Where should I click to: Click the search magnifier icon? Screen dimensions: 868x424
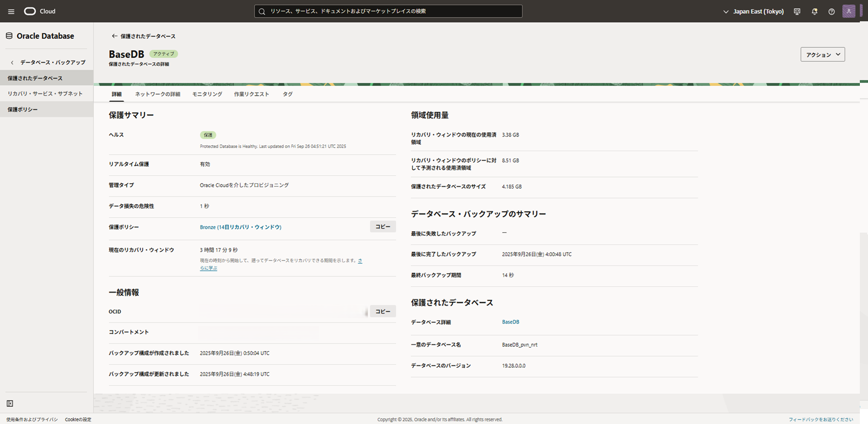[x=262, y=11]
